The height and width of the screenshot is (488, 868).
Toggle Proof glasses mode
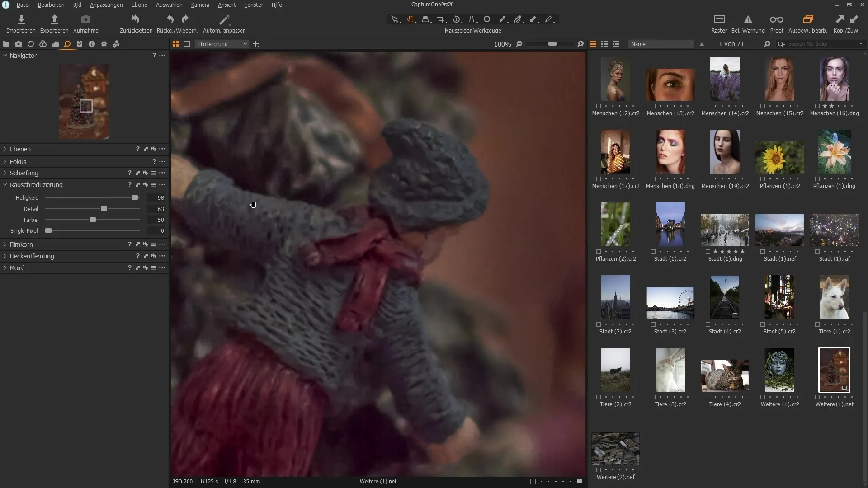click(777, 19)
